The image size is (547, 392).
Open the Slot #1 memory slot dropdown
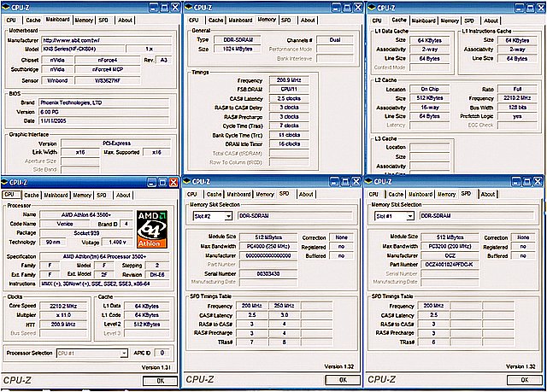[x=410, y=216]
